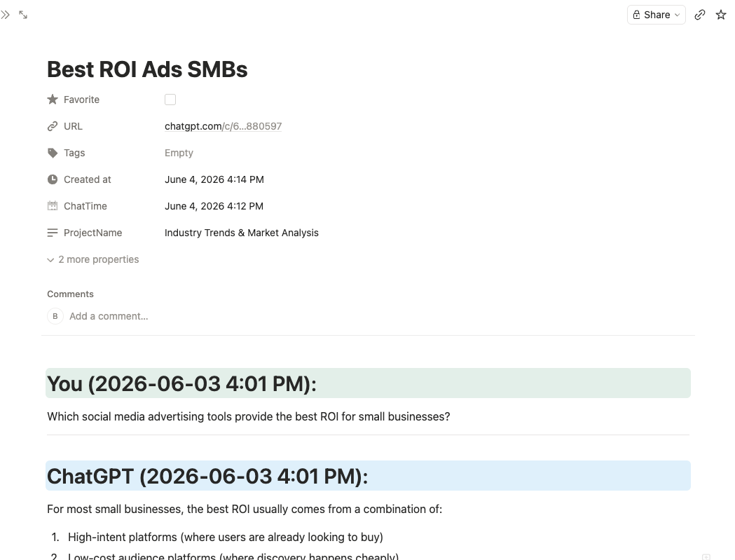The image size is (735, 560).
Task: Click the Comments section heading
Action: coord(70,294)
